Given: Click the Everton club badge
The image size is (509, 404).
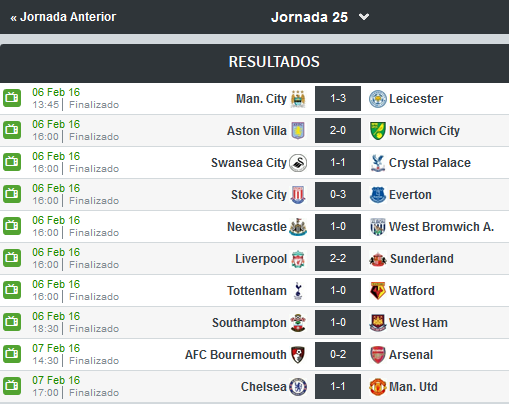Looking at the screenshot, I should [x=377, y=195].
